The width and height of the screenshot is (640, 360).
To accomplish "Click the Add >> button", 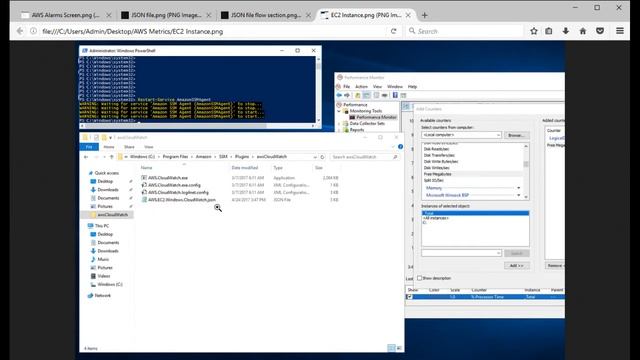I will [516, 266].
